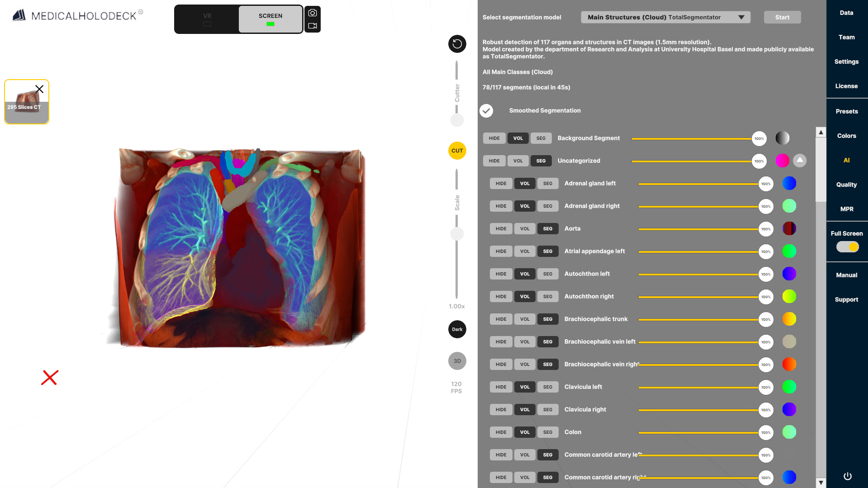
Task: Reset the view with the circular arrow icon
Action: (457, 44)
